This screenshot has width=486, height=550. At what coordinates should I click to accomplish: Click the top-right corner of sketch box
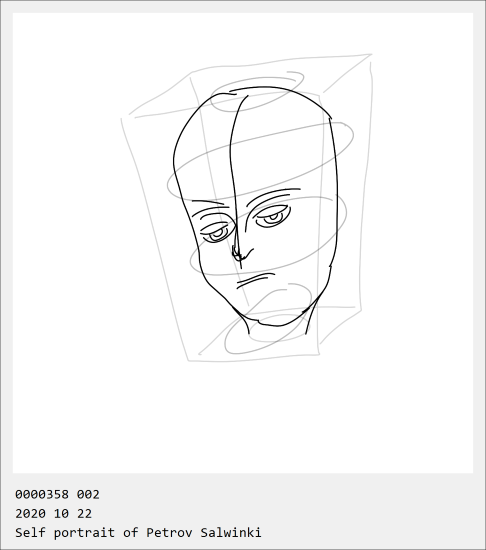pyautogui.click(x=370, y=56)
